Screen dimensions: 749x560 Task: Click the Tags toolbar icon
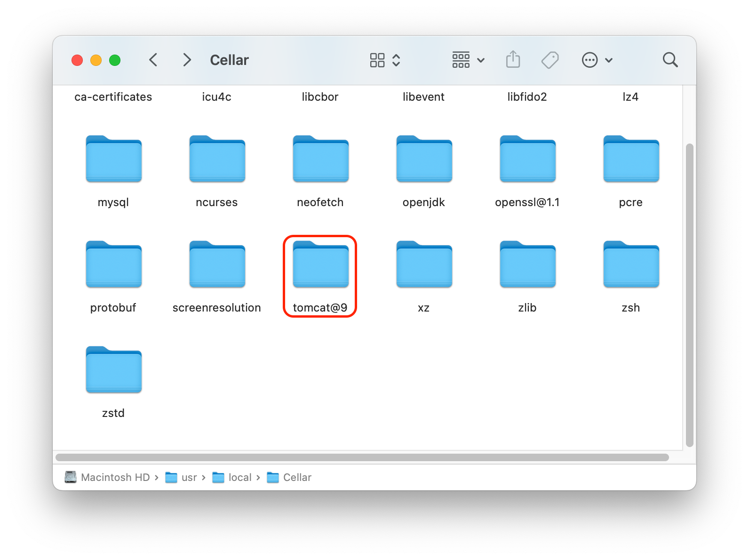(x=550, y=60)
